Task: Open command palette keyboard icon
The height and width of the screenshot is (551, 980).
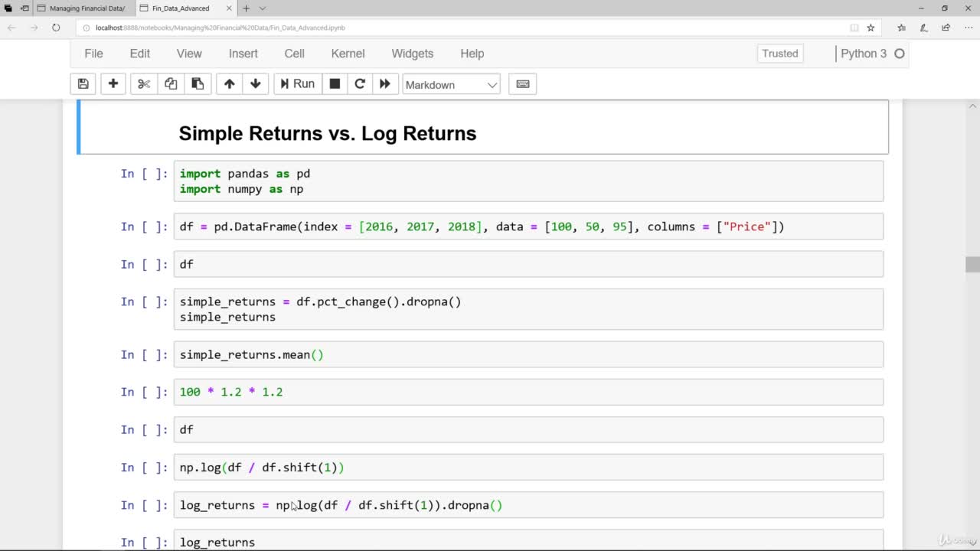Action: click(x=523, y=84)
